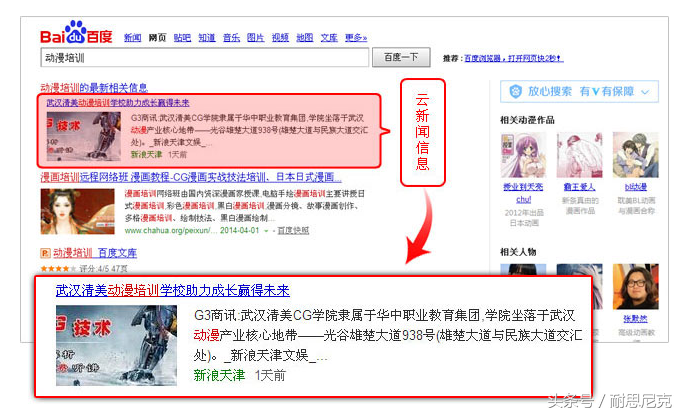Open the 知道 tab
The width and height of the screenshot is (681, 414).
tap(207, 38)
